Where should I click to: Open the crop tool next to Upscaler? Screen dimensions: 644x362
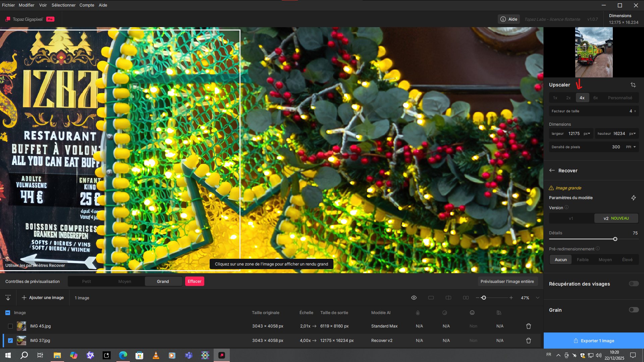pyautogui.click(x=633, y=85)
